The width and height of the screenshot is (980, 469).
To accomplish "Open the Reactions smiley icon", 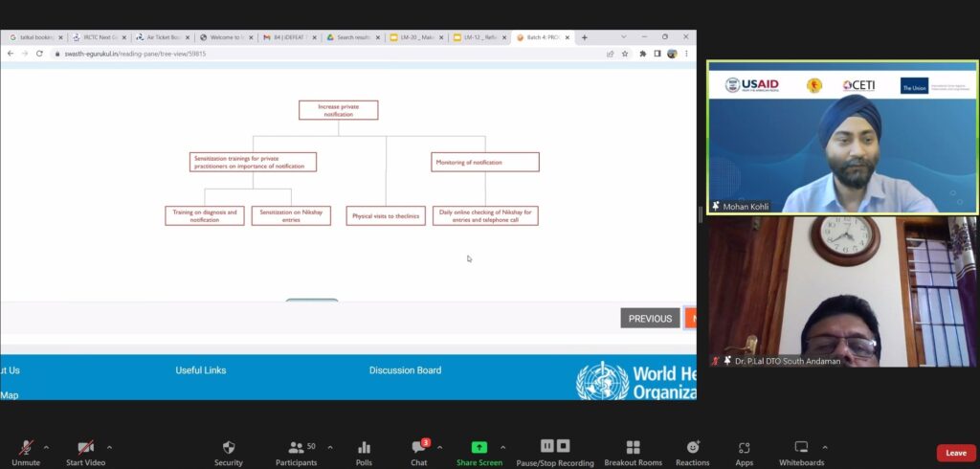I will tap(692, 448).
